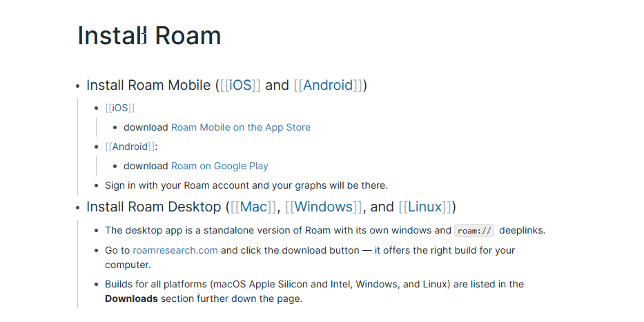Open the small Android sub-bullet page link

point(130,146)
